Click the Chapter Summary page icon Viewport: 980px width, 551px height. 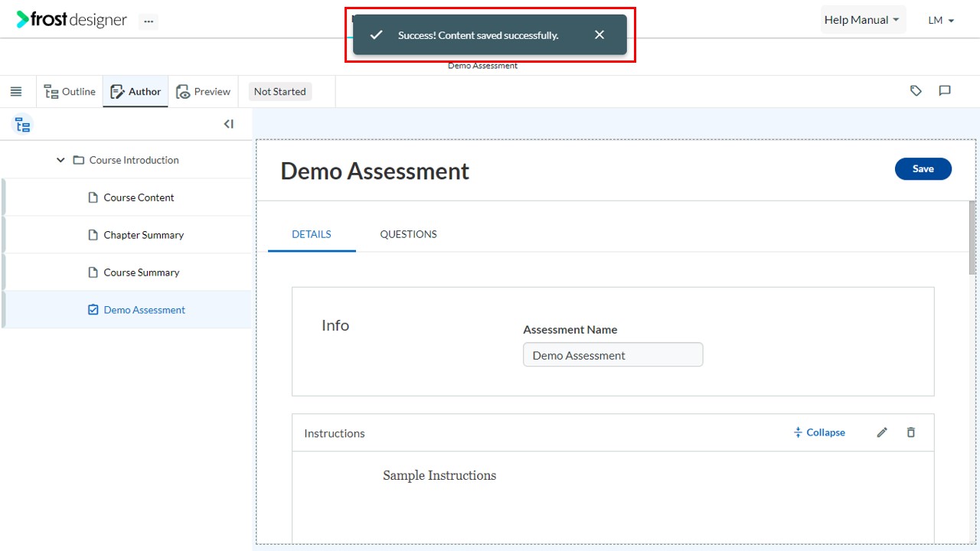(x=93, y=235)
